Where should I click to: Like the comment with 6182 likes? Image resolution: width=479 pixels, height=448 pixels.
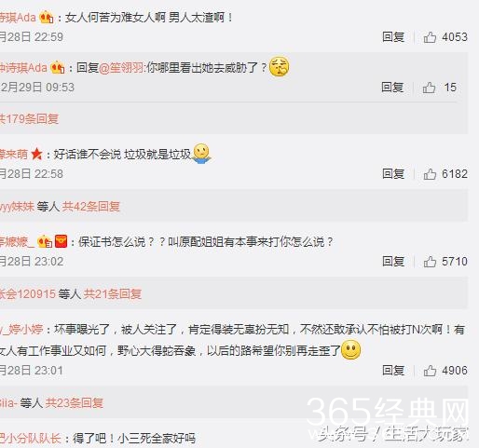point(430,174)
